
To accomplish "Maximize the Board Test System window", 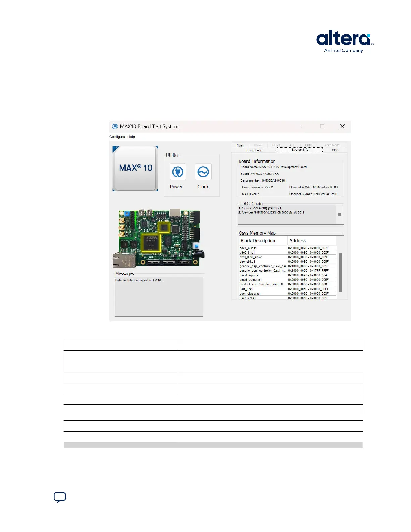I will (x=322, y=126).
